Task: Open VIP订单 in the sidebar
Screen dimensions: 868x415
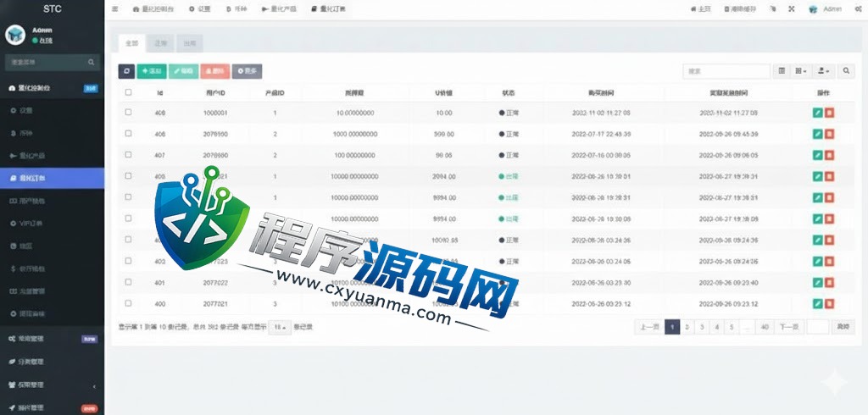Action: coord(52,224)
